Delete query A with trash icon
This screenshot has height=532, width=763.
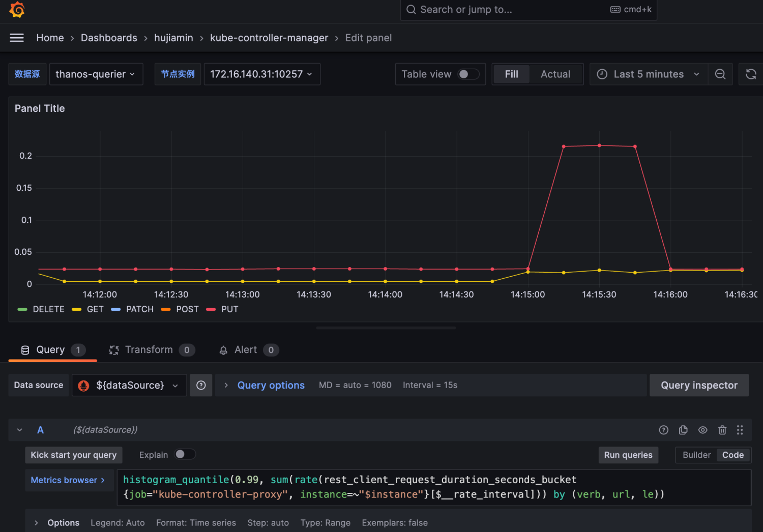point(722,430)
